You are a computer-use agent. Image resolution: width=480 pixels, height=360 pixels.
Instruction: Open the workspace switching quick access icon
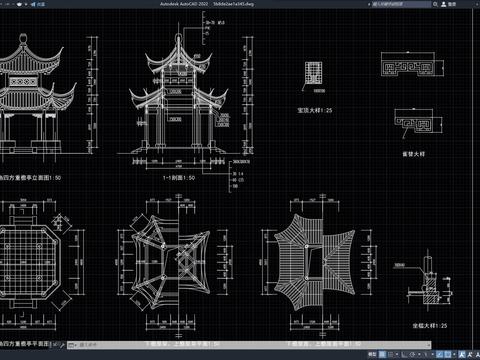click(19, 4)
